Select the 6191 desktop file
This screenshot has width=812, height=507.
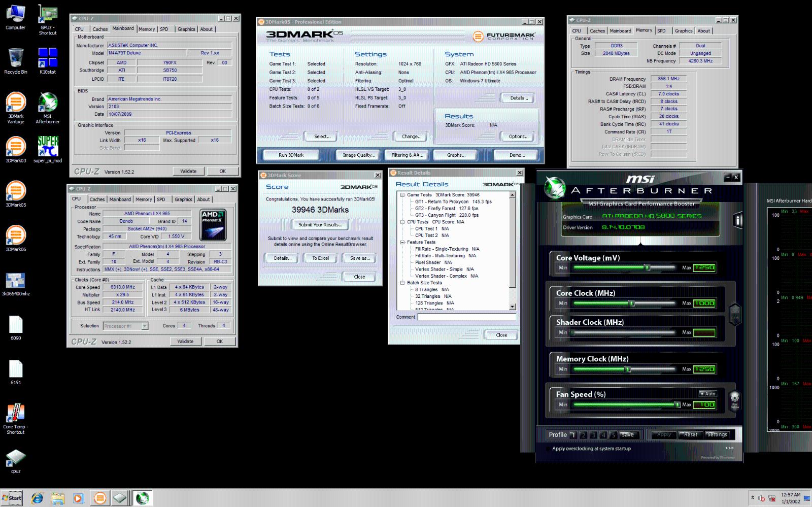click(16, 373)
